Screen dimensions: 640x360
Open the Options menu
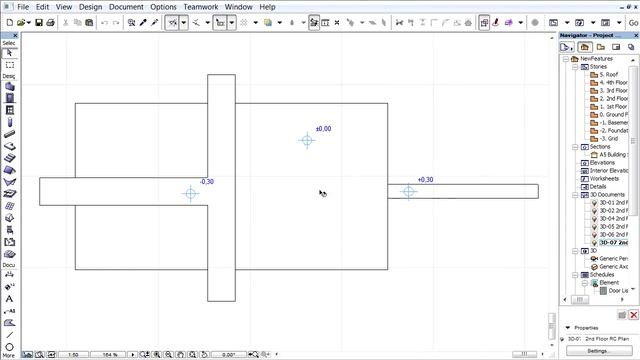(163, 7)
